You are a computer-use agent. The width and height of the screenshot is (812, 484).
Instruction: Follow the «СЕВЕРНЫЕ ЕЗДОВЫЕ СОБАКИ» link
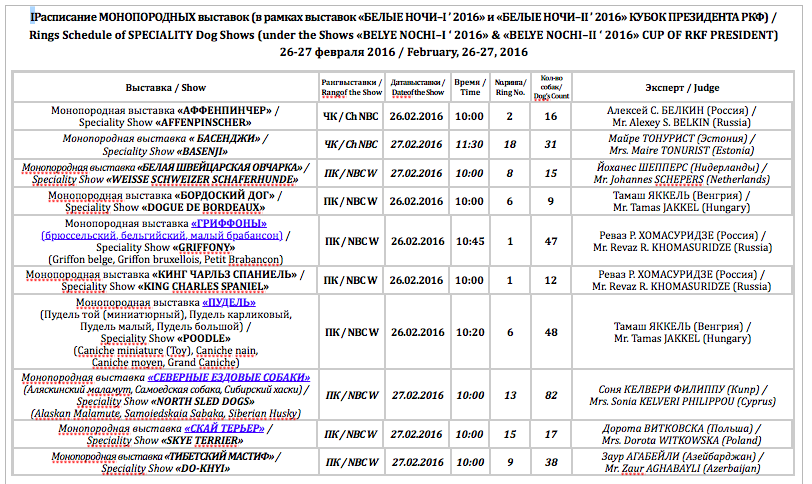(229, 378)
